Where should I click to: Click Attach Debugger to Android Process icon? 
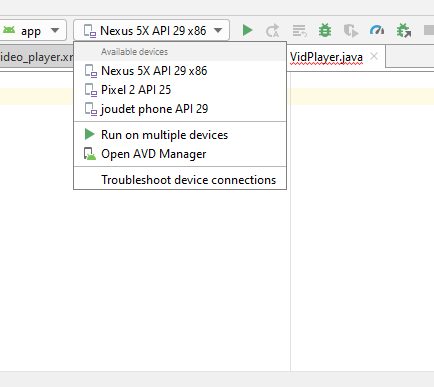[x=404, y=30]
